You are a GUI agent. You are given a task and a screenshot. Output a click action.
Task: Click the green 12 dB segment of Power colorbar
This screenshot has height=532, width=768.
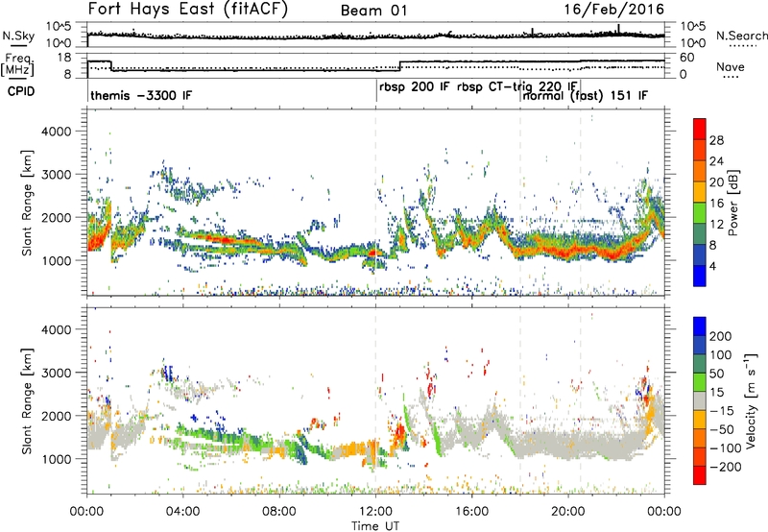pos(700,213)
